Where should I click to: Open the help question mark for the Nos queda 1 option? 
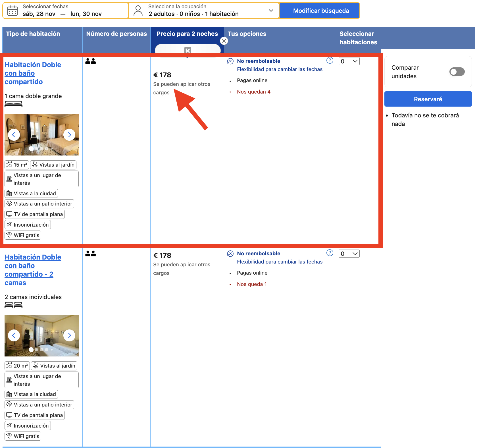tap(330, 253)
